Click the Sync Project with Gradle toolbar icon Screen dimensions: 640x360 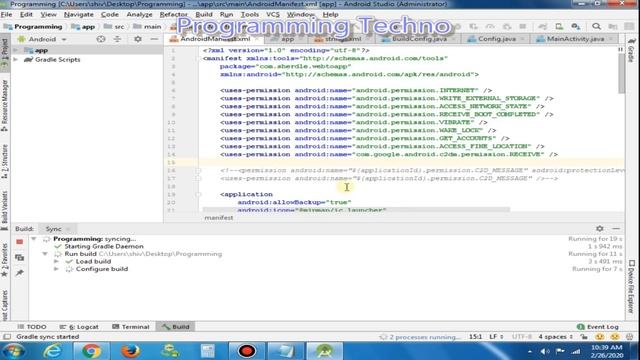[x=542, y=27]
